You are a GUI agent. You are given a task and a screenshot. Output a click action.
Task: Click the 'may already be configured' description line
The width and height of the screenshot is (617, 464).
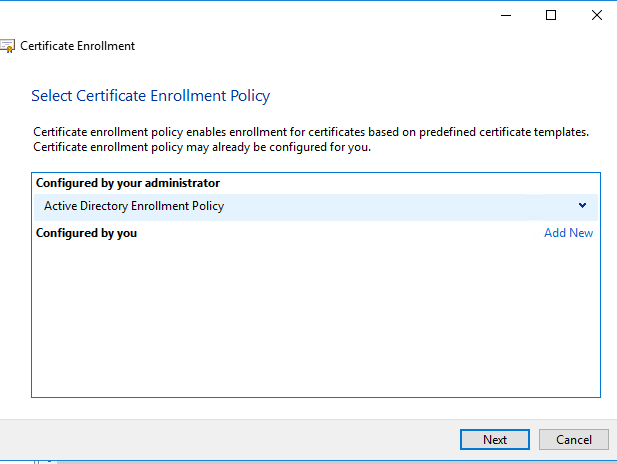pos(202,147)
